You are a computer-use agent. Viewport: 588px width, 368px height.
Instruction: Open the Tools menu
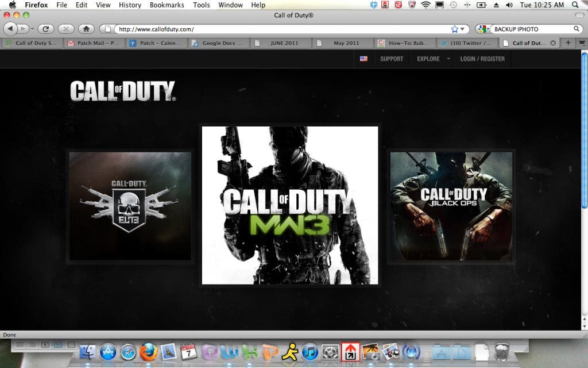[x=202, y=5]
